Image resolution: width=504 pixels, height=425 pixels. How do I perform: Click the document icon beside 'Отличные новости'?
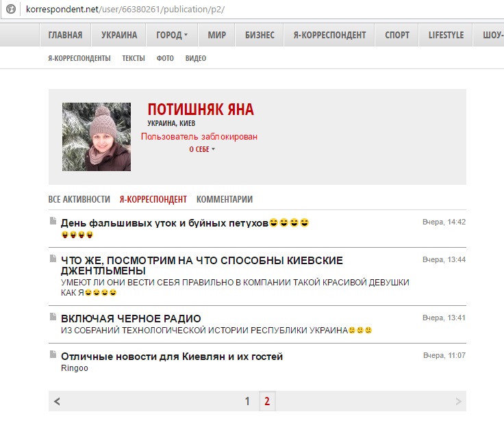click(x=53, y=354)
